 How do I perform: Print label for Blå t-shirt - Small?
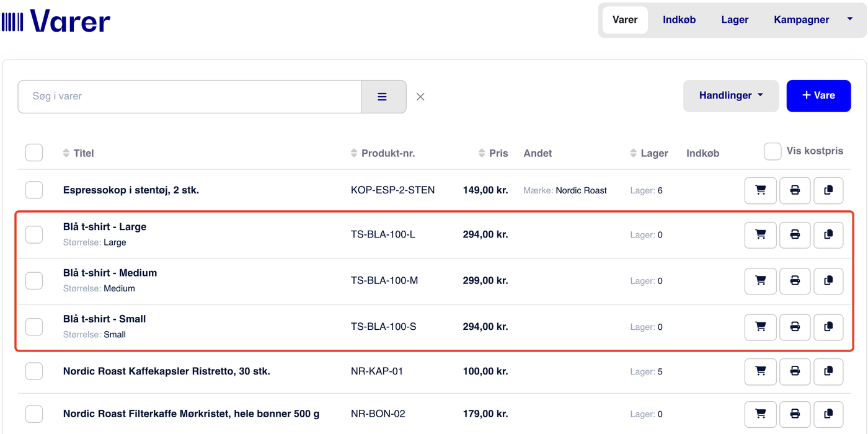(x=795, y=327)
